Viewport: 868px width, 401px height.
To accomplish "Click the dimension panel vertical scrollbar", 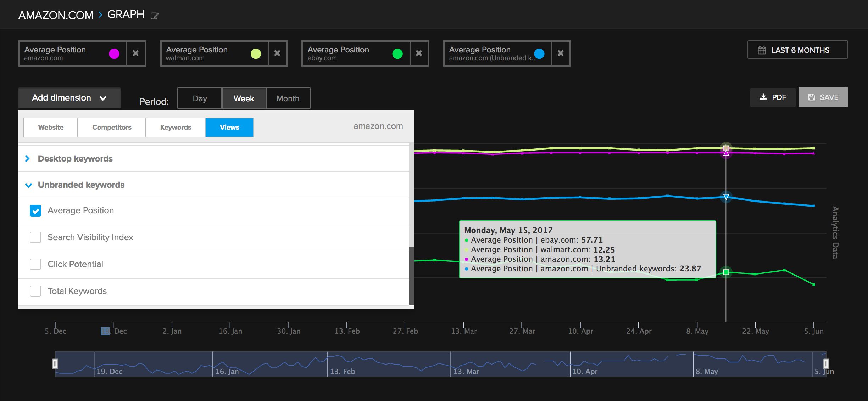I will 412,275.
